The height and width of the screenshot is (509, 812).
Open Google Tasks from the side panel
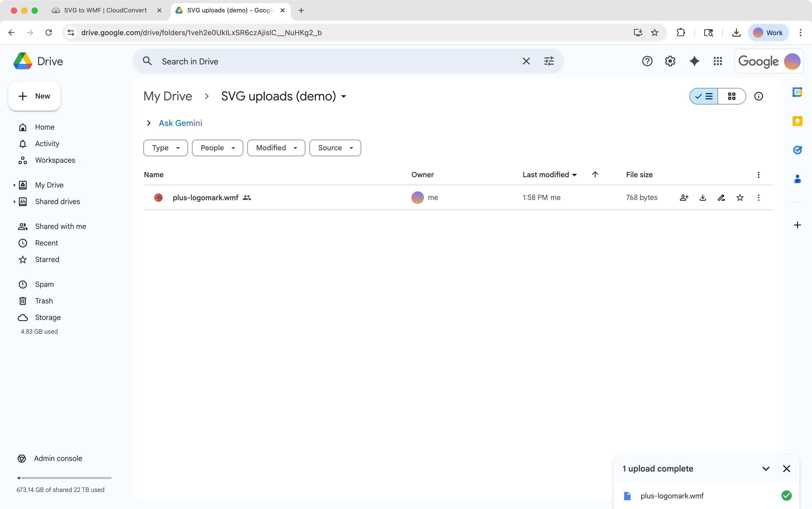coord(798,149)
